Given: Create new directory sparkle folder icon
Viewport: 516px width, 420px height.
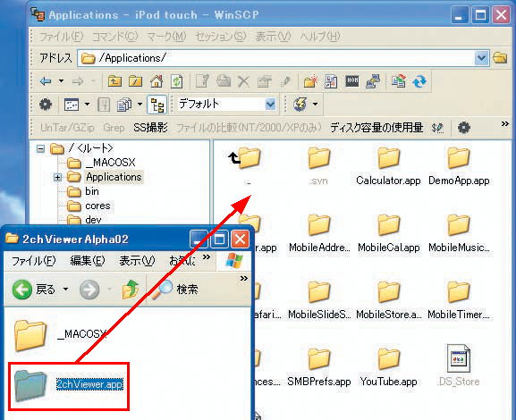Looking at the screenshot, I should 310,81.
